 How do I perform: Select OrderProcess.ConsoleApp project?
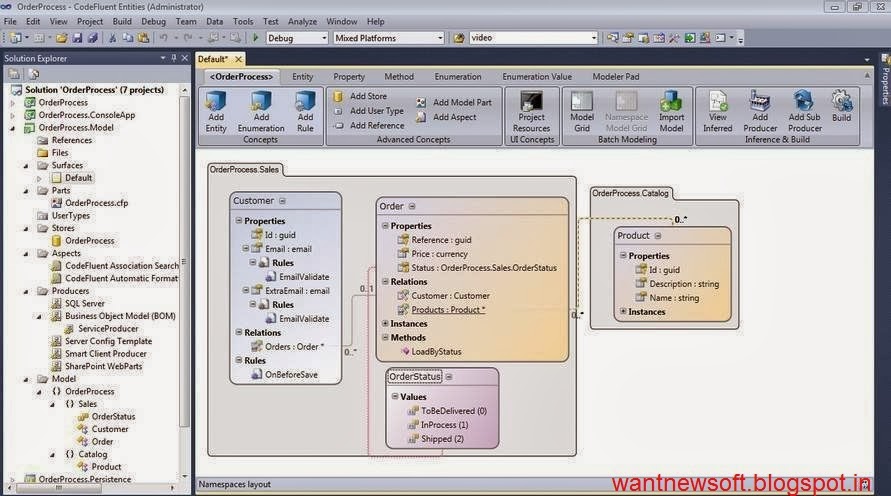click(86, 115)
